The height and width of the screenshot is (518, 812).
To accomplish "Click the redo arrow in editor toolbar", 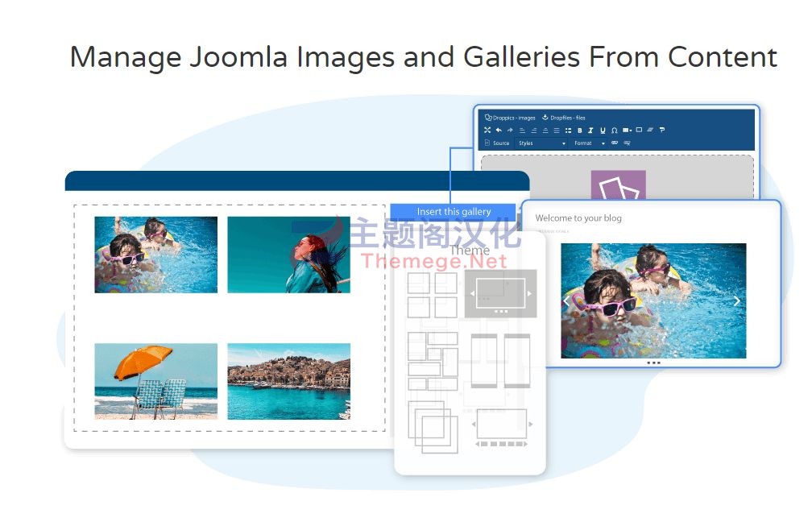I will pyautogui.click(x=510, y=130).
